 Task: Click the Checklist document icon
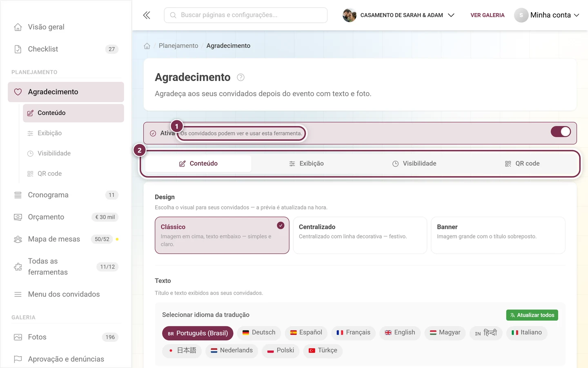[18, 49]
